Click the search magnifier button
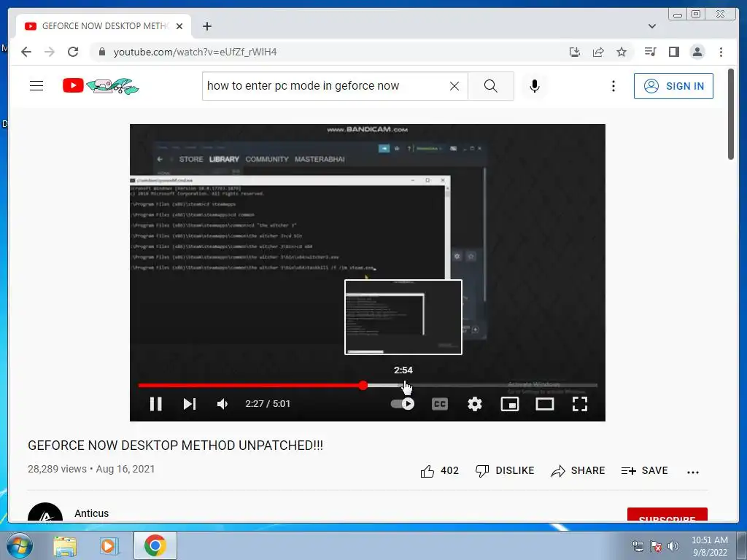Viewport: 747px width, 560px height. (x=491, y=86)
